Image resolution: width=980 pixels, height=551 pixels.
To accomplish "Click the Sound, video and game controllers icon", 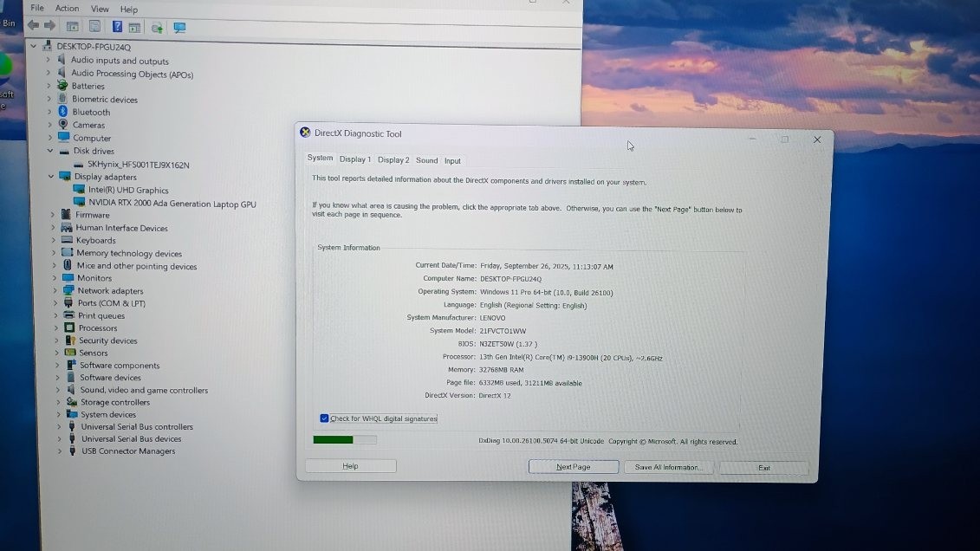I will (x=71, y=389).
